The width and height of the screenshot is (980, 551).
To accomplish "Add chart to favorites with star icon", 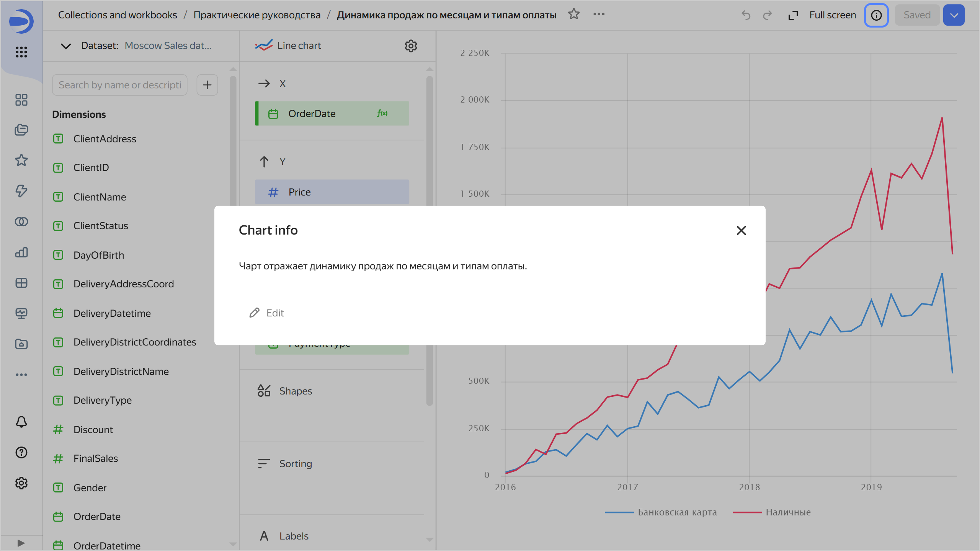I will pos(573,15).
